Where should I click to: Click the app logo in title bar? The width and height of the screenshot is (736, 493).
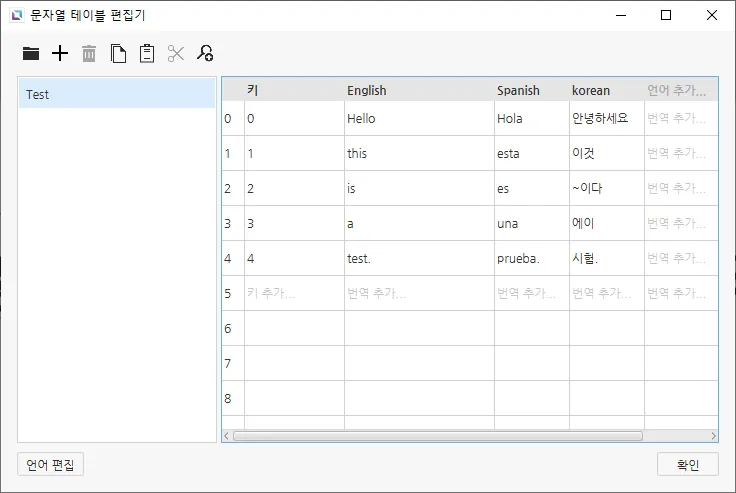(17, 15)
